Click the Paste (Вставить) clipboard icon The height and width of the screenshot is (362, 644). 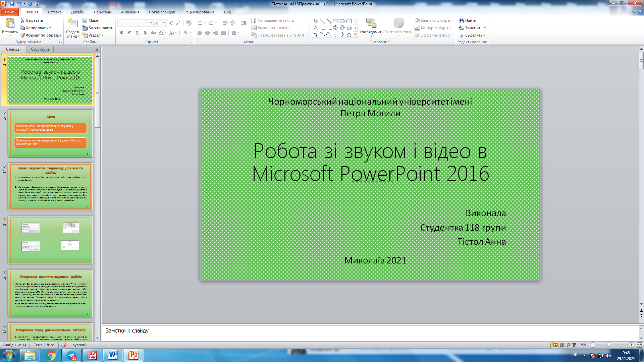(10, 23)
